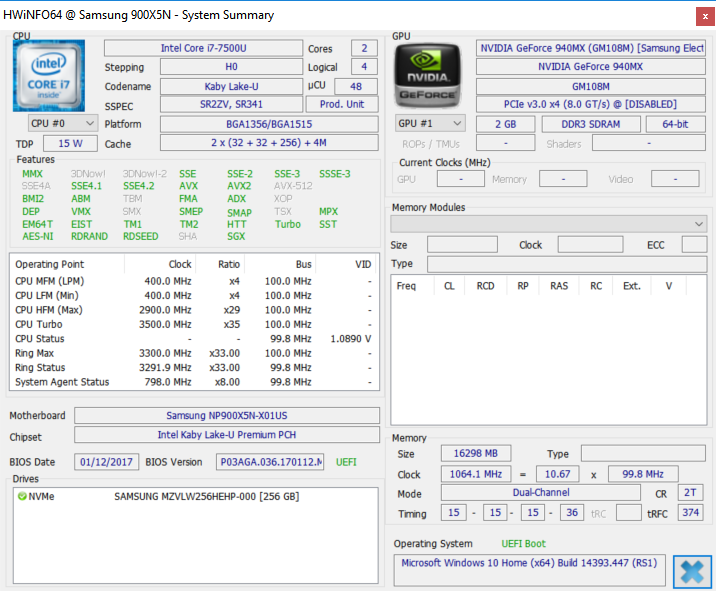The image size is (716, 591).
Task: Click the 2 GB GPU memory field
Action: point(505,124)
